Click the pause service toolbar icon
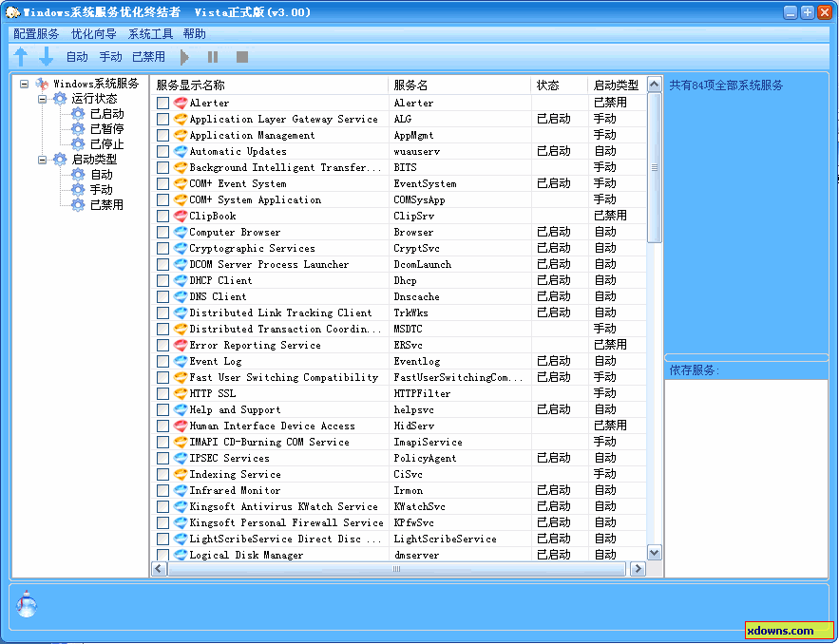 click(213, 57)
